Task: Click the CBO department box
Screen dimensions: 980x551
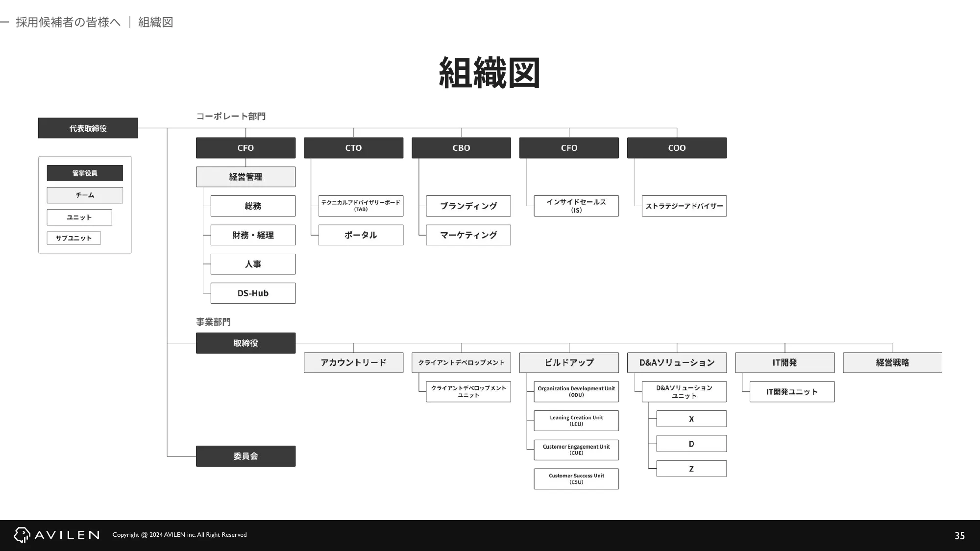Action: coord(461,147)
